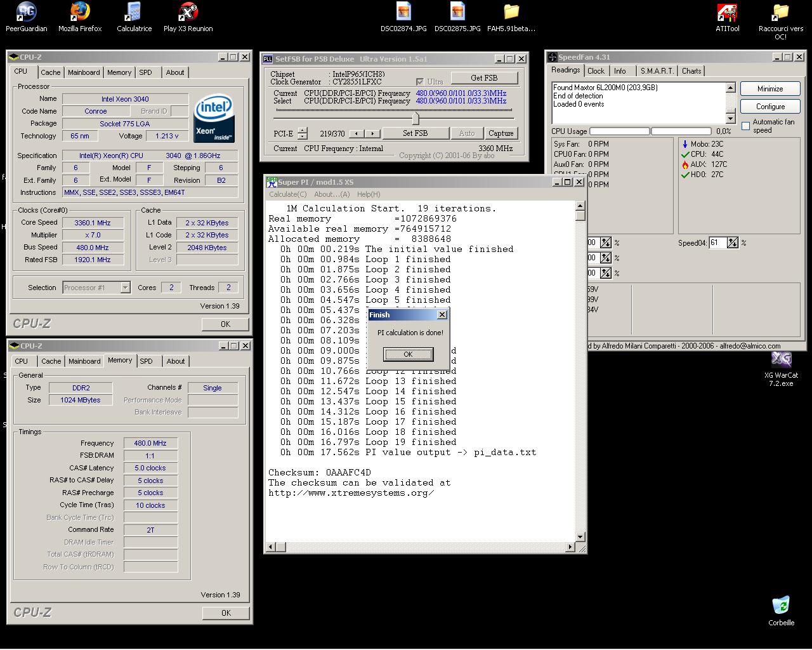Click Capture button in SetFSB

[x=501, y=133]
